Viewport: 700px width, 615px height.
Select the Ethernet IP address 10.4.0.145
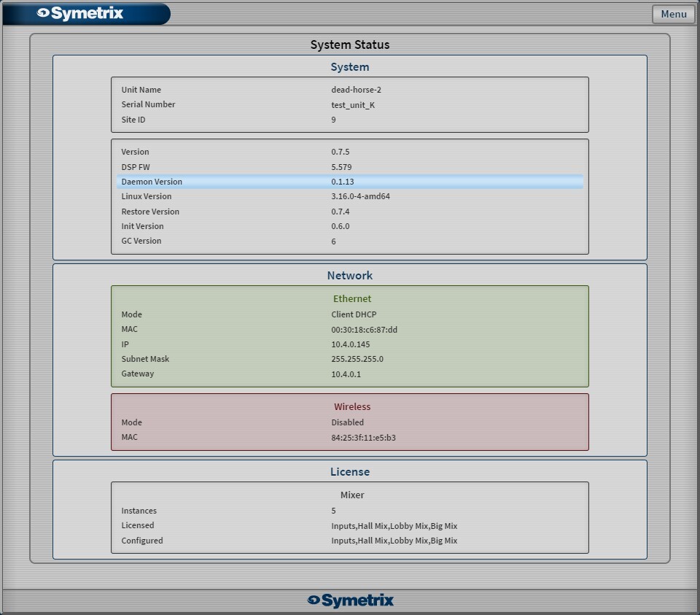pyautogui.click(x=350, y=344)
